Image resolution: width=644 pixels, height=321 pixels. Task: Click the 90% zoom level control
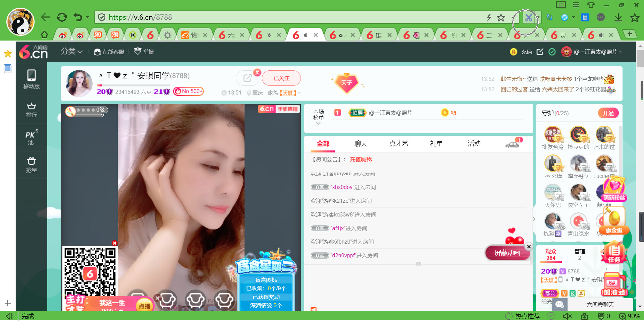point(629,316)
